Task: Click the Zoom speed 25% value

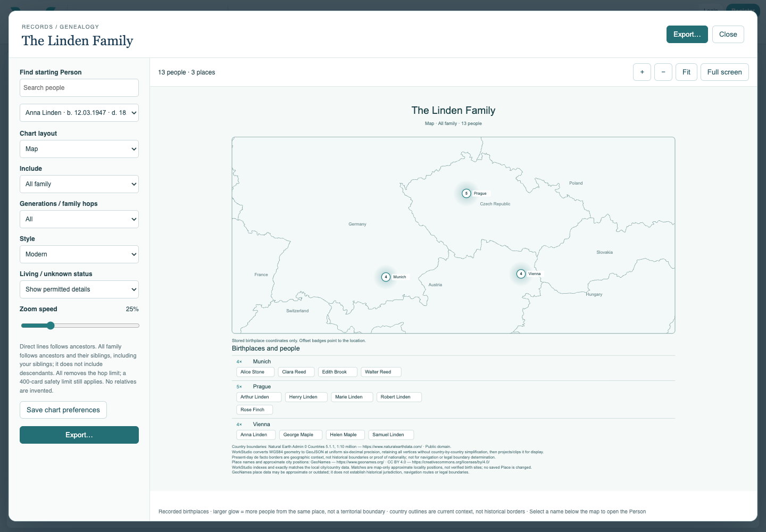Action: [x=132, y=309]
